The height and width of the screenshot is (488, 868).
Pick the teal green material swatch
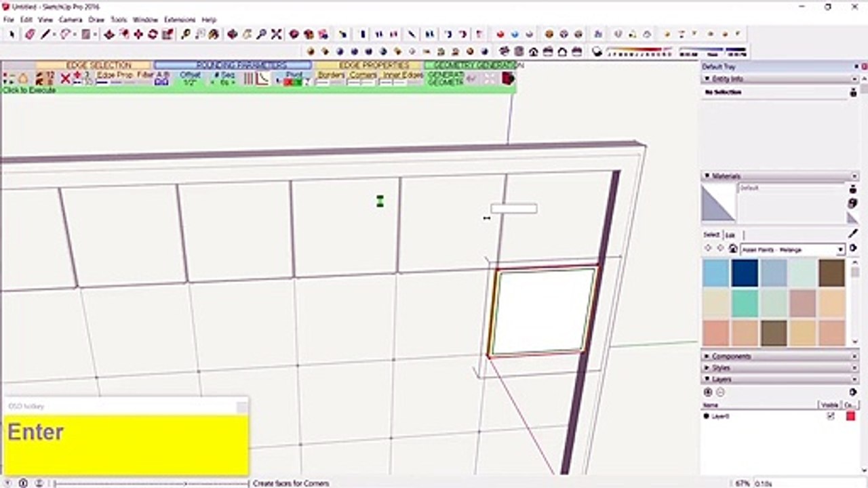pyautogui.click(x=745, y=303)
